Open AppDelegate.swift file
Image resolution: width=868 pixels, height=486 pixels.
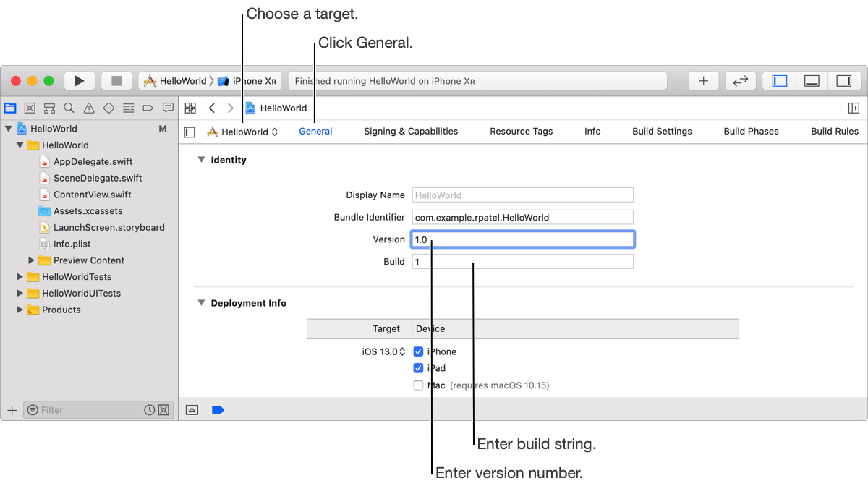pos(86,162)
